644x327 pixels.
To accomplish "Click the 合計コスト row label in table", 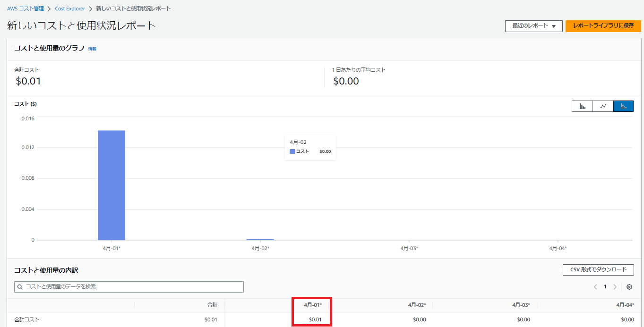I will (x=27, y=319).
